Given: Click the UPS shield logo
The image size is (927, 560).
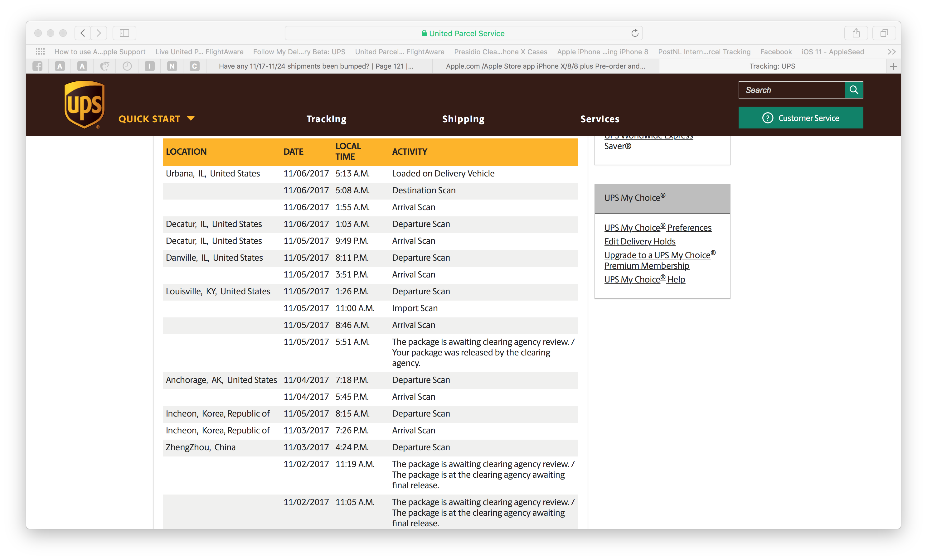Looking at the screenshot, I should tap(84, 104).
